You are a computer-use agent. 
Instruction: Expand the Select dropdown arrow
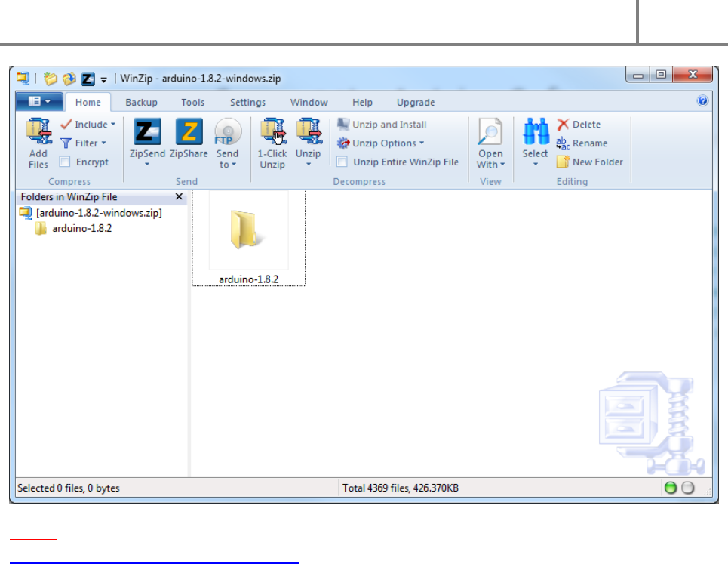click(x=536, y=164)
